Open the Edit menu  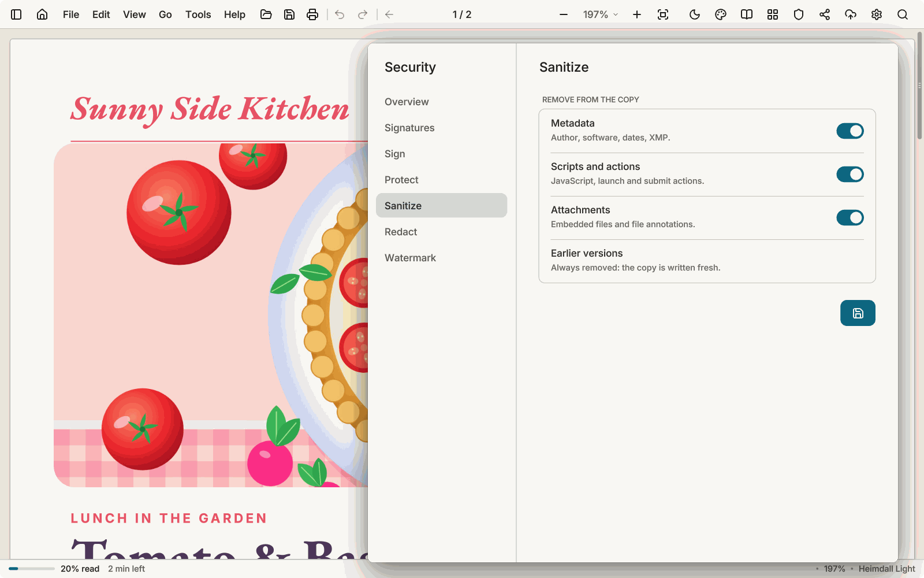[x=101, y=14]
